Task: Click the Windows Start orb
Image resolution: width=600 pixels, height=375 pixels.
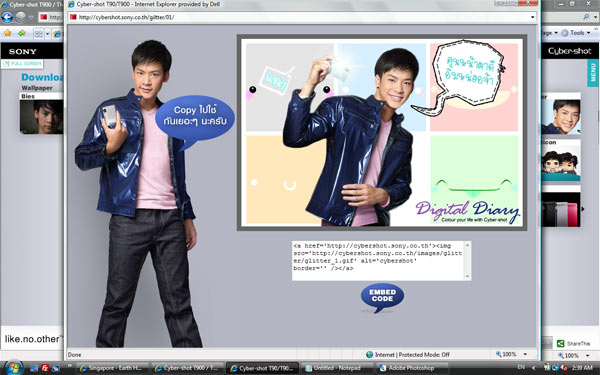Action: pos(14,368)
